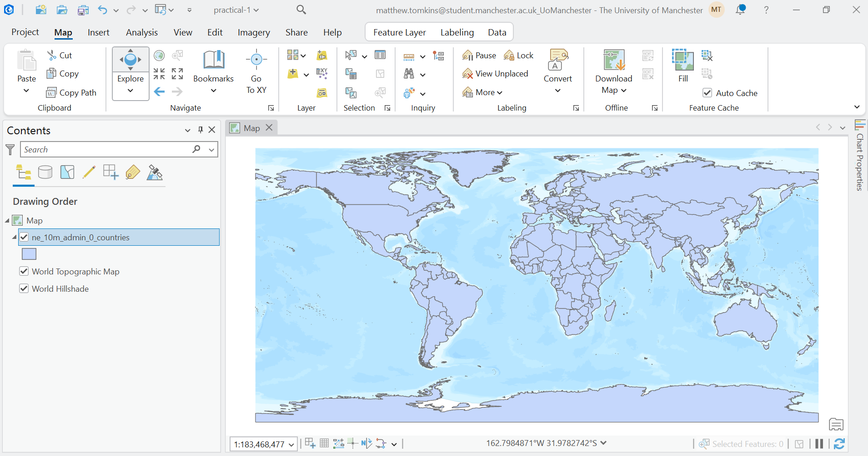The height and width of the screenshot is (456, 868).
Task: Open the Imagery ribbon tab
Action: (254, 32)
